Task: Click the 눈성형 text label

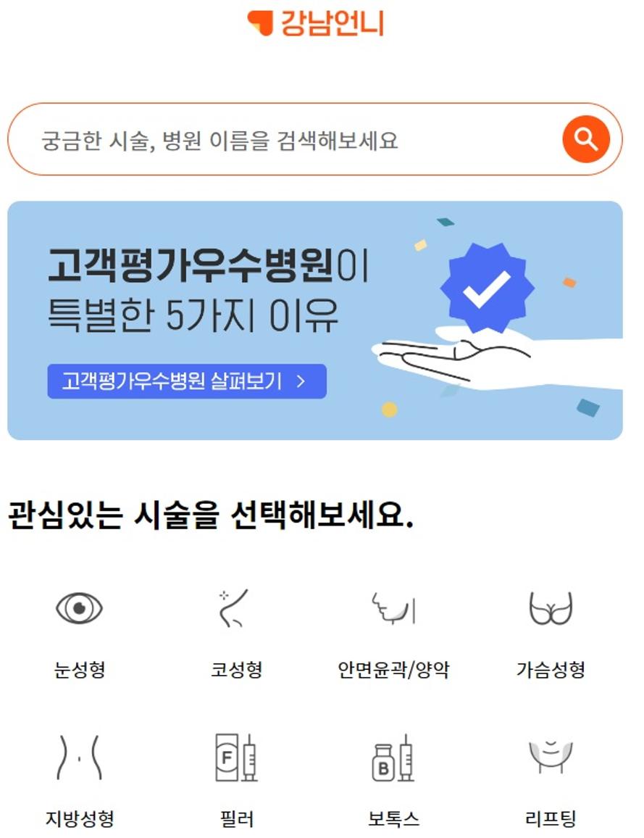Action: (x=80, y=669)
